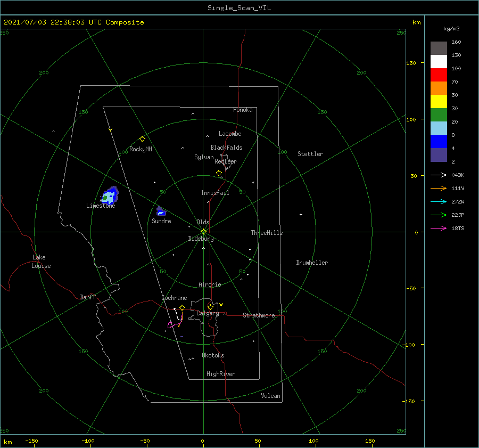Click the Strathmore town label
Screen dimensions: 479x448
click(x=259, y=315)
